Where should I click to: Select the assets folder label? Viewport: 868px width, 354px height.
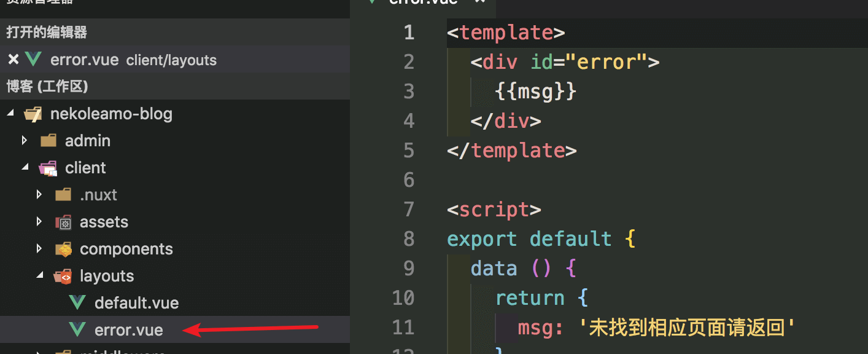click(104, 222)
